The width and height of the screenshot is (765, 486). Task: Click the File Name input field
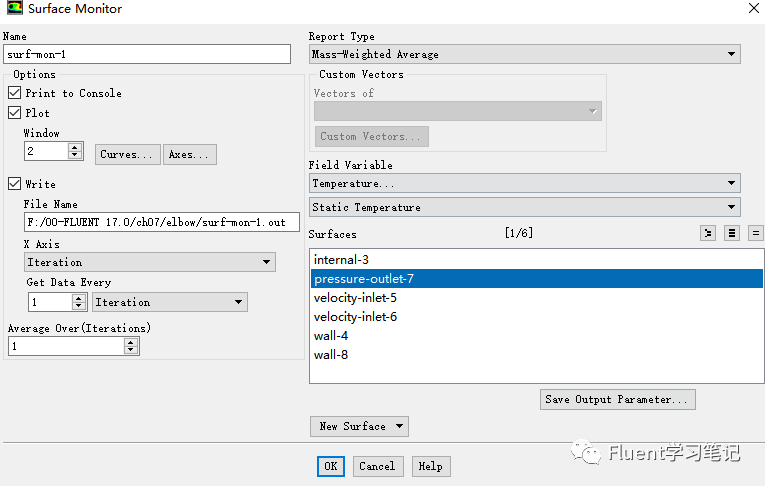click(161, 222)
